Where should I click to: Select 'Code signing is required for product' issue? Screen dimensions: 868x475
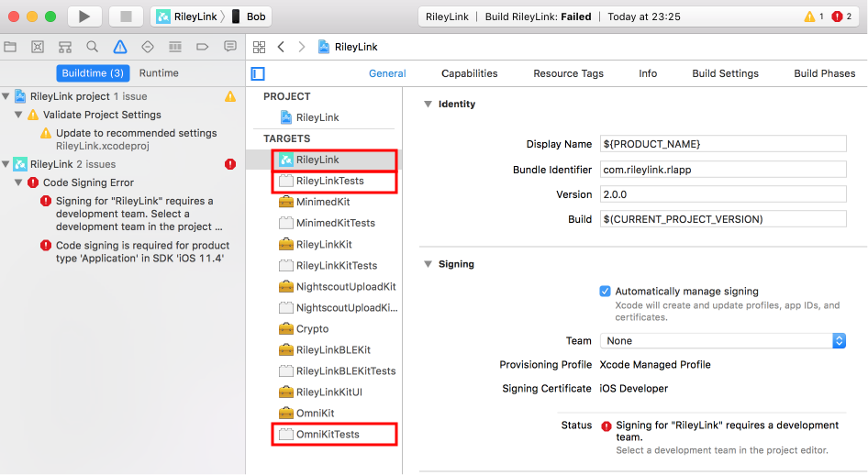tap(136, 251)
